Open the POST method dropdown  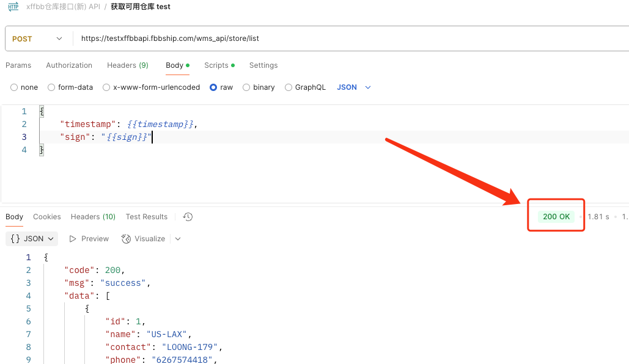[x=37, y=39]
